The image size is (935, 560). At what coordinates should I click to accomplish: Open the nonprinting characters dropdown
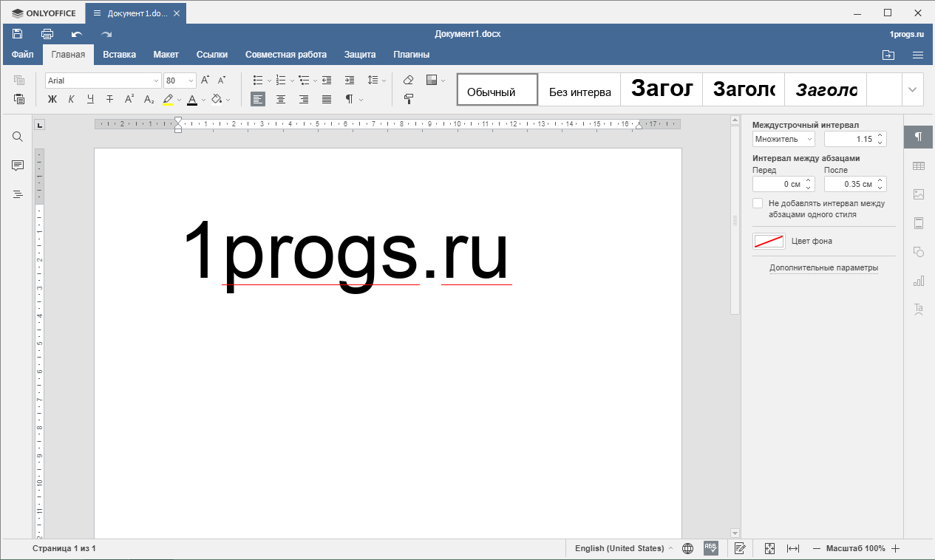[x=361, y=99]
